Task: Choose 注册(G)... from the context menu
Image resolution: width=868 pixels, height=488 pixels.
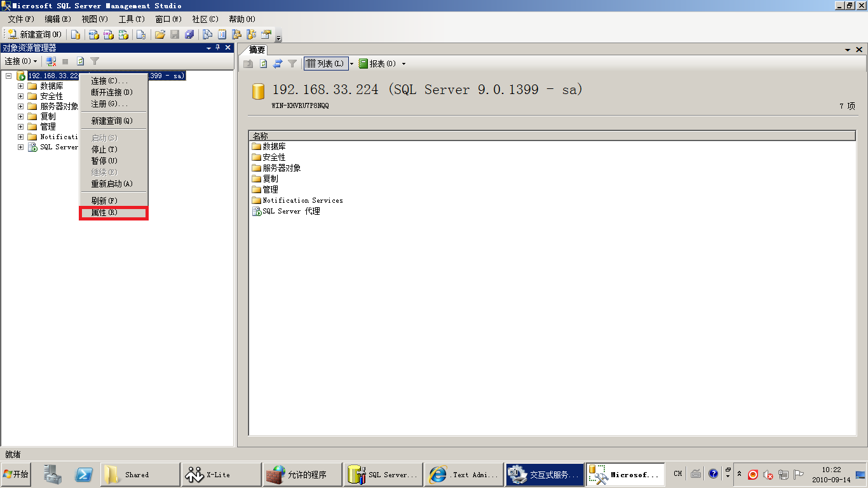Action: 114,104
